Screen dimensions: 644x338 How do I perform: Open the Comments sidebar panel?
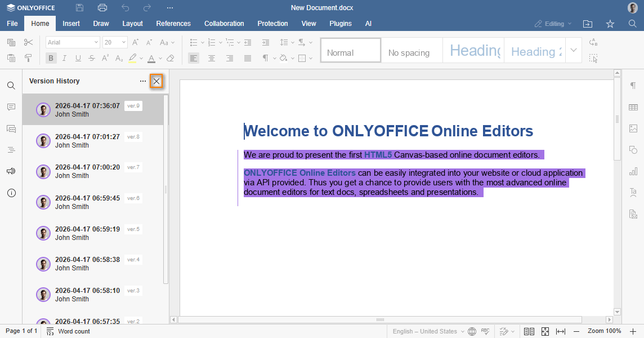(11, 107)
